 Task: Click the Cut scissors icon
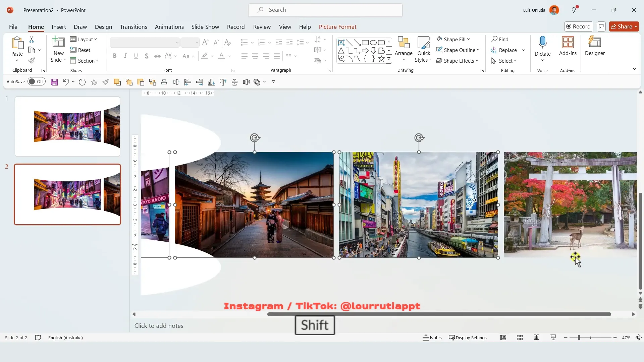pyautogui.click(x=32, y=40)
